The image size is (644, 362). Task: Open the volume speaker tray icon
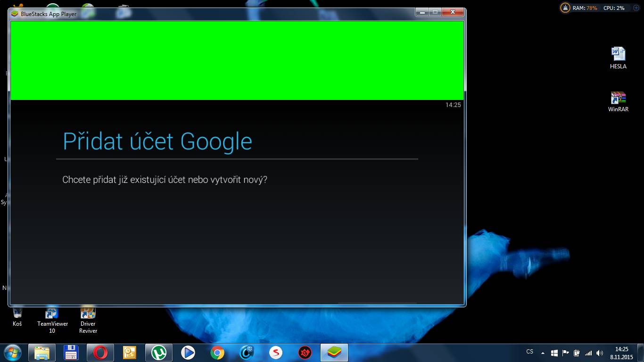tap(600, 353)
